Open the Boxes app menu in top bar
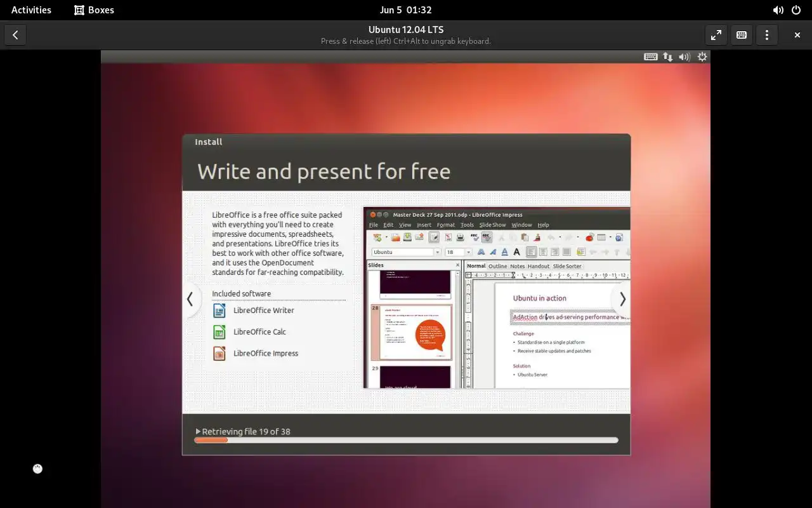 coord(94,10)
